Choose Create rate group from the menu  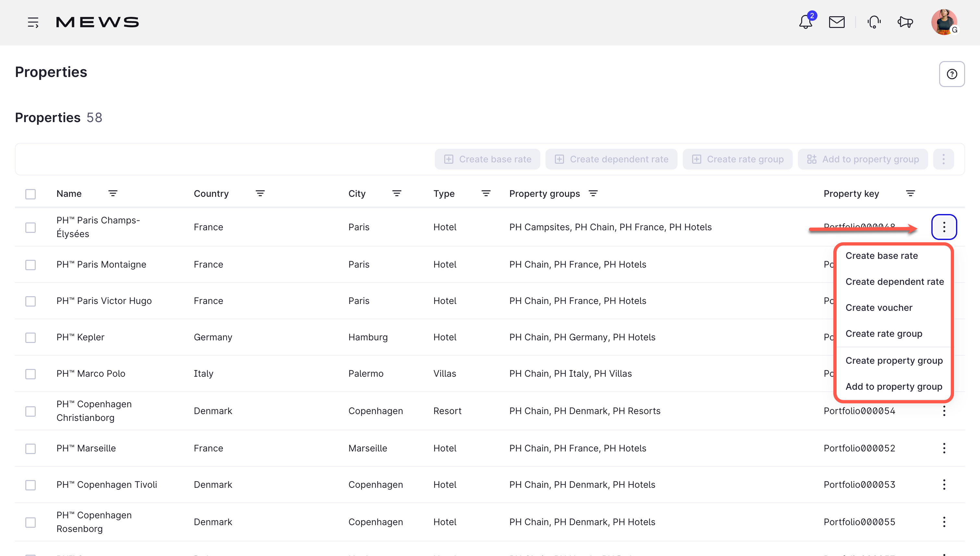pos(893,334)
